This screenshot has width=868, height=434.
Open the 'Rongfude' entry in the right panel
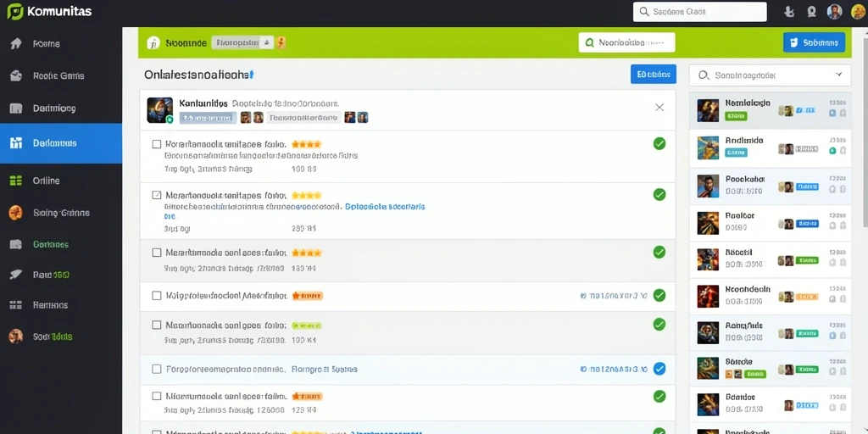coord(770,332)
